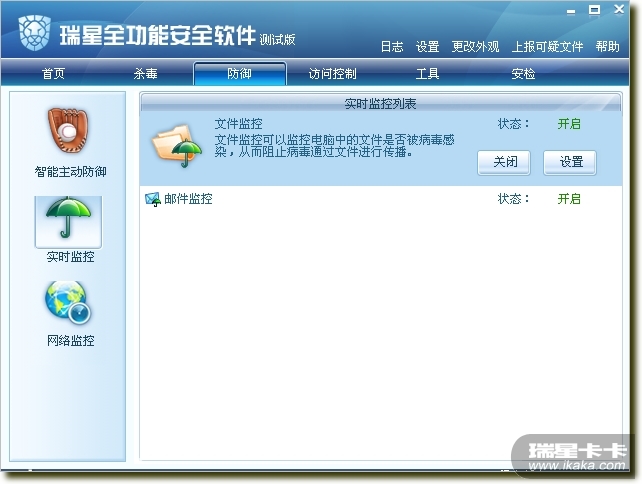Click the 智能主动防御 label
This screenshot has height=484, width=642.
pyautogui.click(x=70, y=172)
